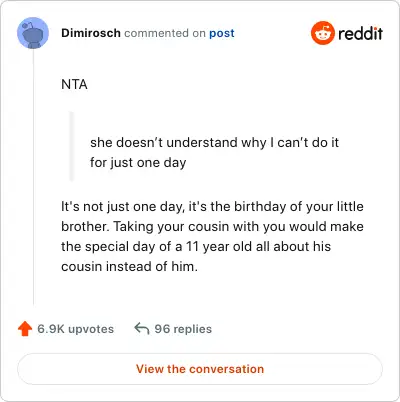Click quoted line "for just one day"

(138, 163)
